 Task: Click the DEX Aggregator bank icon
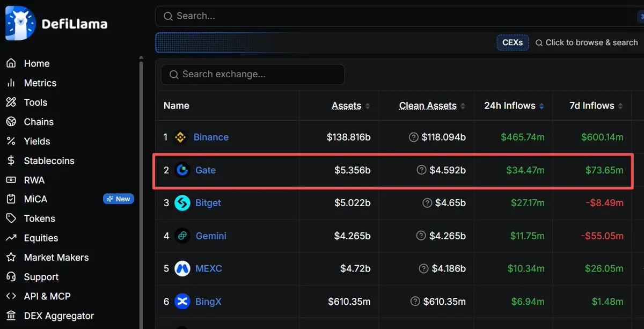click(x=11, y=316)
